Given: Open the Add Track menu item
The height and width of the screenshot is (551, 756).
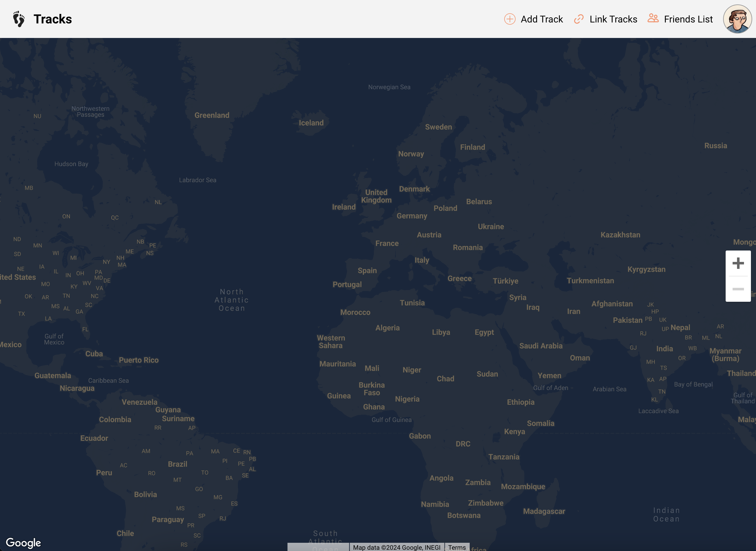Looking at the screenshot, I should (x=542, y=19).
